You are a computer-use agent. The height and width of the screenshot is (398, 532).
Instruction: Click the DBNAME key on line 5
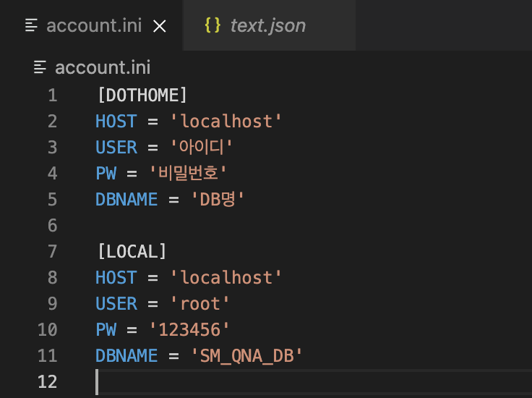click(126, 200)
